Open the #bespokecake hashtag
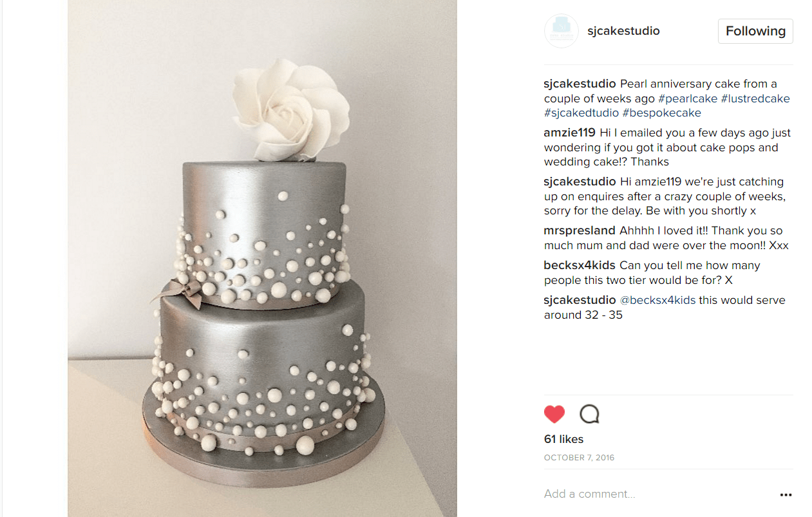 pyautogui.click(x=661, y=113)
